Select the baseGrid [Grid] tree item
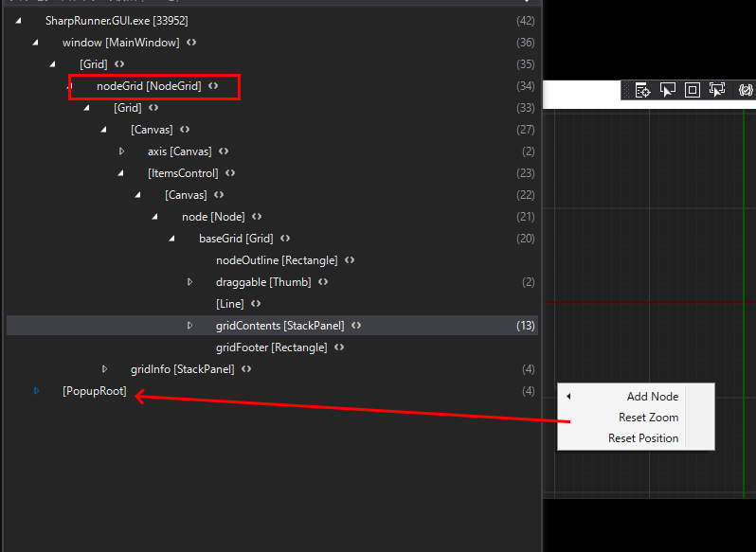Viewport: 756px width, 552px height. (235, 239)
